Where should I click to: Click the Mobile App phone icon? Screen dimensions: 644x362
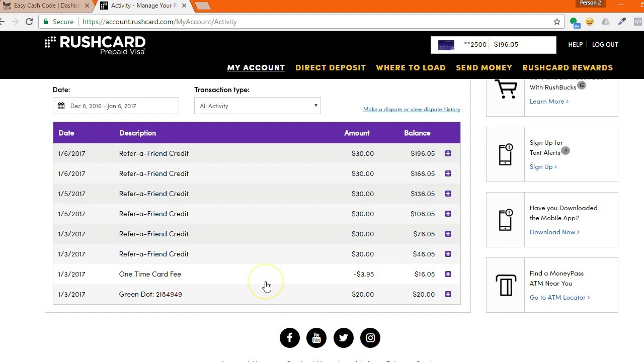(506, 220)
